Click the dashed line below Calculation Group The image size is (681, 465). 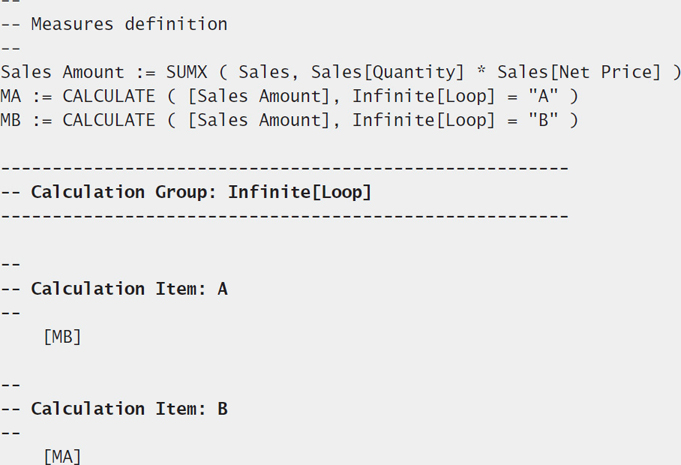point(284,216)
